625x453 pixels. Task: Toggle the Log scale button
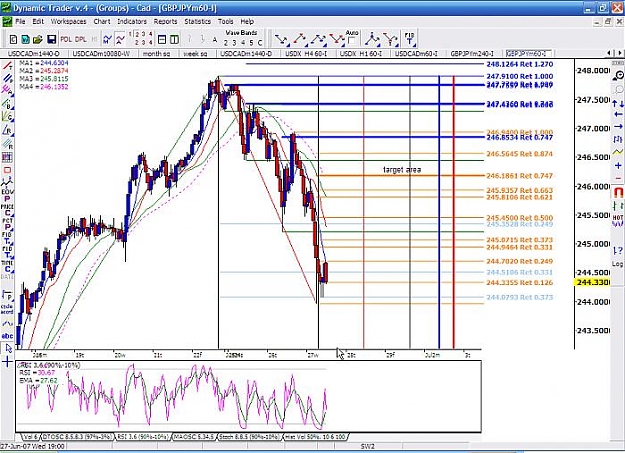[x=617, y=264]
